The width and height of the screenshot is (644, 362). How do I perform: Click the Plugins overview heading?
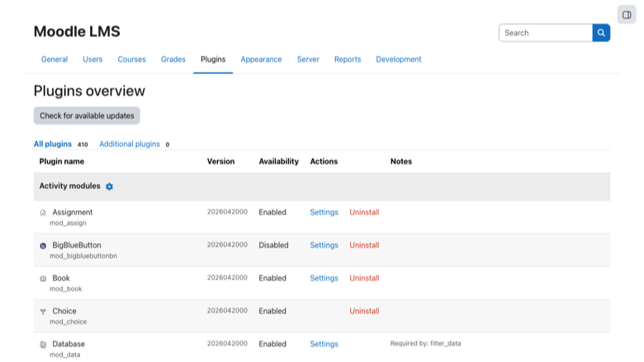click(x=89, y=91)
